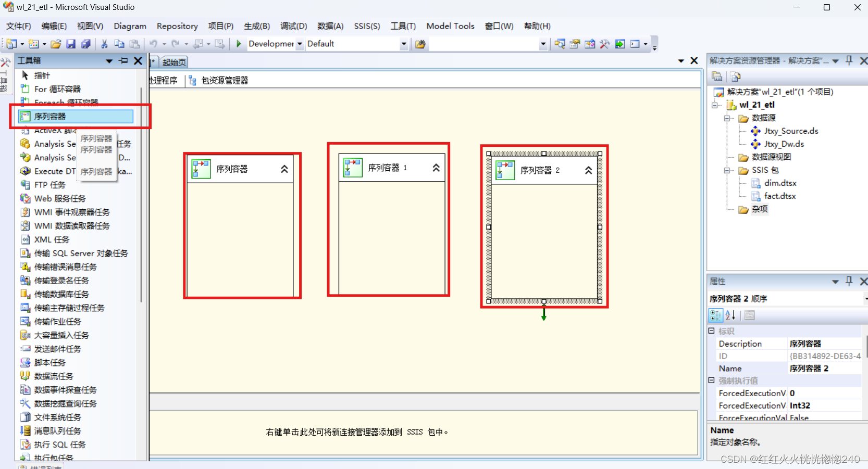Collapse the 序列容器 2 container chevron

coord(588,170)
